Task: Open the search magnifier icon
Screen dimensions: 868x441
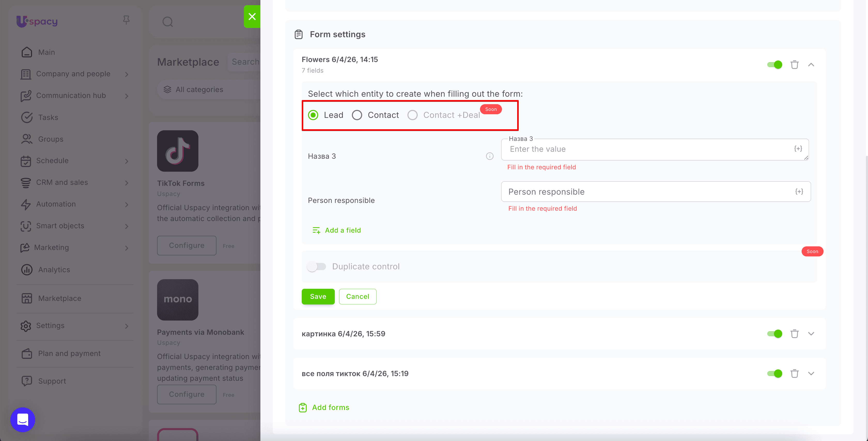Action: [167, 22]
